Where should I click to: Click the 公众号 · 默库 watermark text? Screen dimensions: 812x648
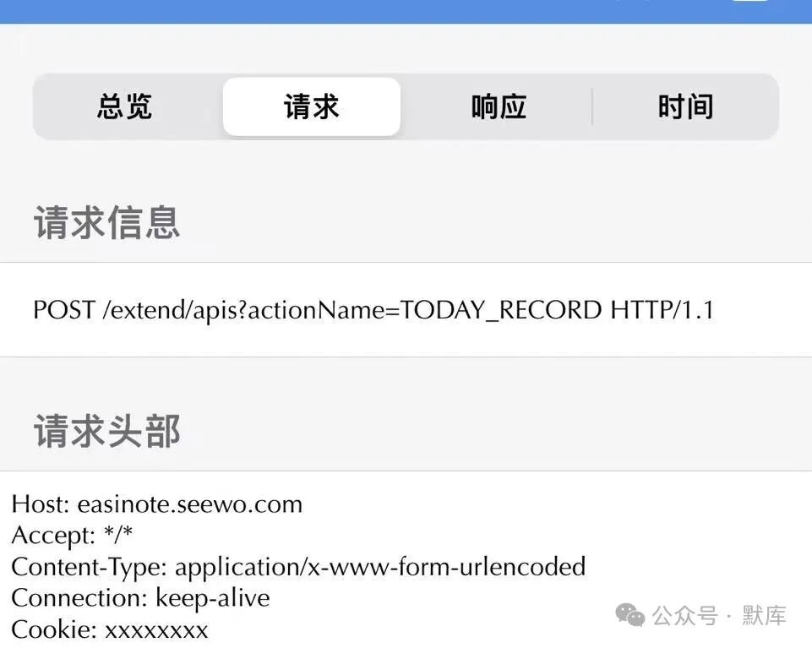point(719,616)
